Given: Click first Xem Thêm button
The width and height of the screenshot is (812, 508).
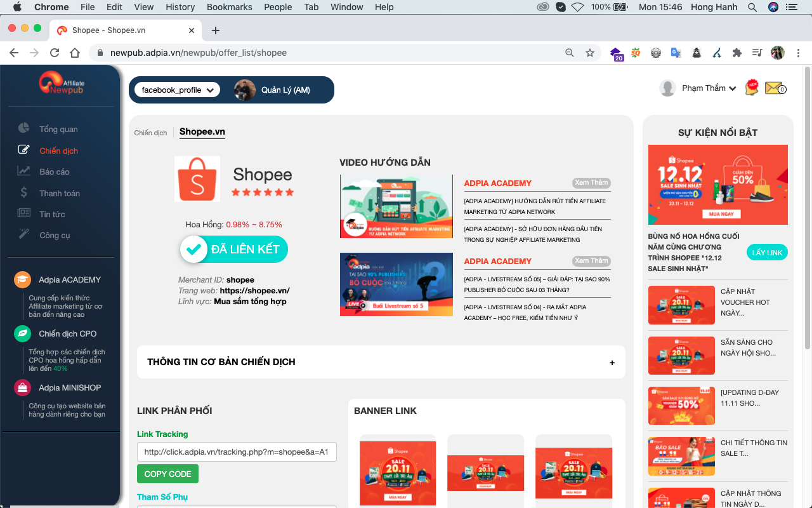Looking at the screenshot, I should [591, 183].
